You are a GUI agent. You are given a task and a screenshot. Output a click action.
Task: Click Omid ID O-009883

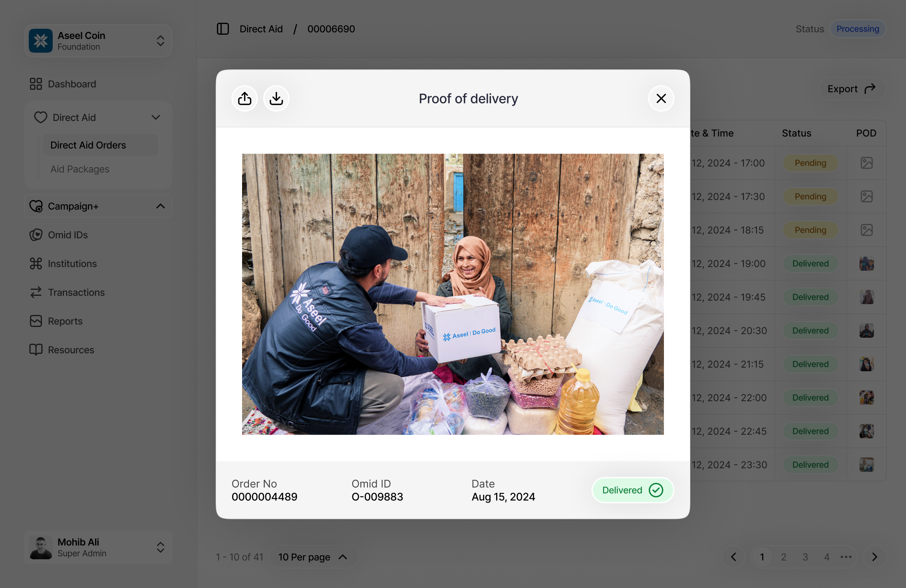click(x=377, y=497)
